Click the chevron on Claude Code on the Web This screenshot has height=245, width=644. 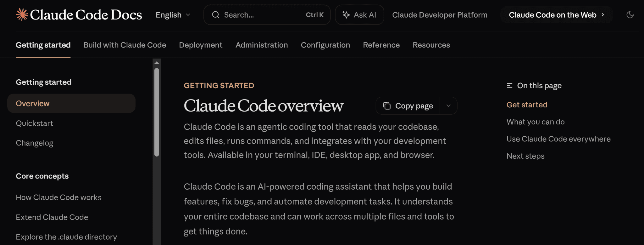pyautogui.click(x=602, y=15)
